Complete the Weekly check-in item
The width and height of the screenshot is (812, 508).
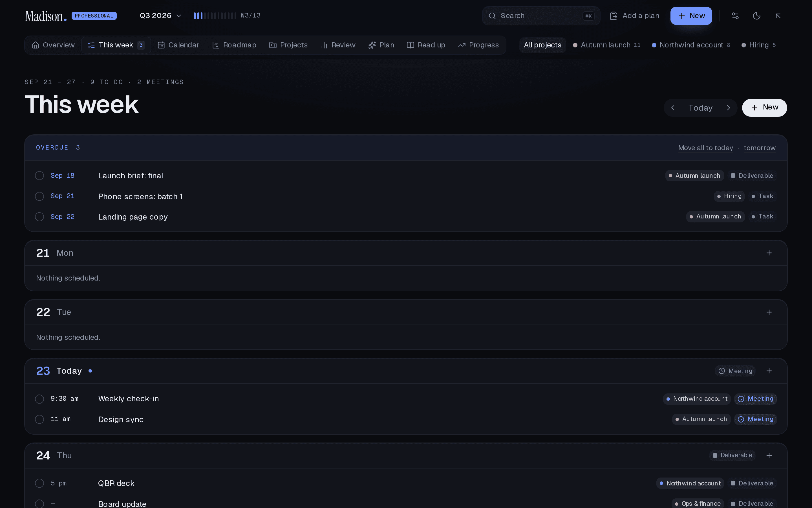[39, 399]
